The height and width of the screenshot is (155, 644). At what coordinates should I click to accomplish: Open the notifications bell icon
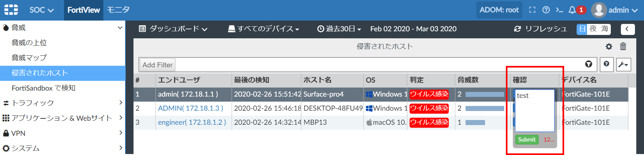tap(572, 10)
